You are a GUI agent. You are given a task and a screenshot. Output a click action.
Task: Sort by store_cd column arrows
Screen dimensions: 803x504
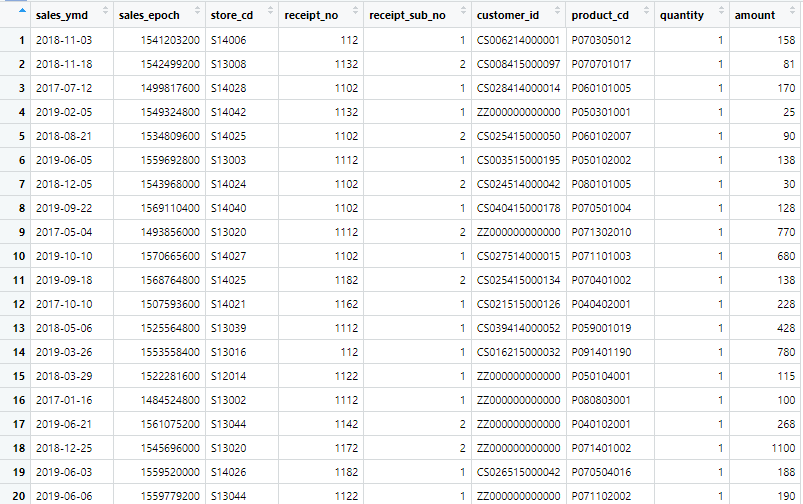271,10
